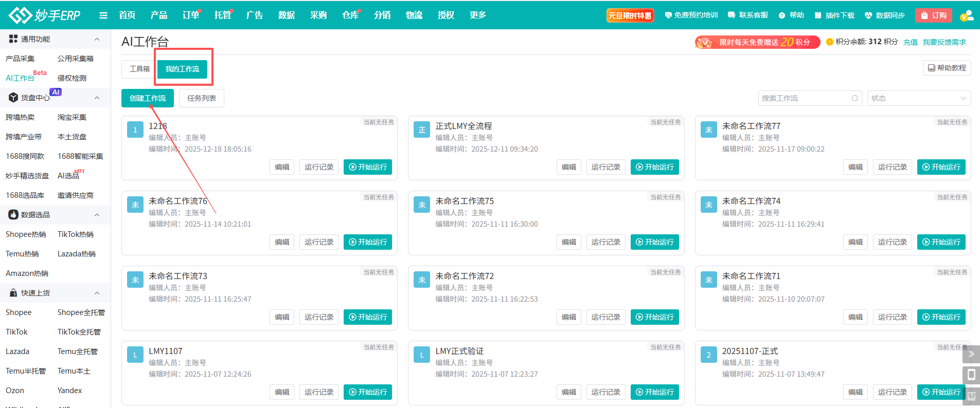Open 运行记录 for 未命名工作流77

[893, 167]
